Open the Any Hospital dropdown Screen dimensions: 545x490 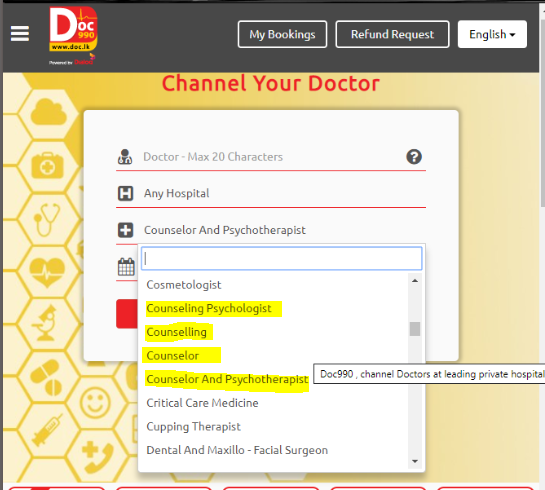coord(271,193)
